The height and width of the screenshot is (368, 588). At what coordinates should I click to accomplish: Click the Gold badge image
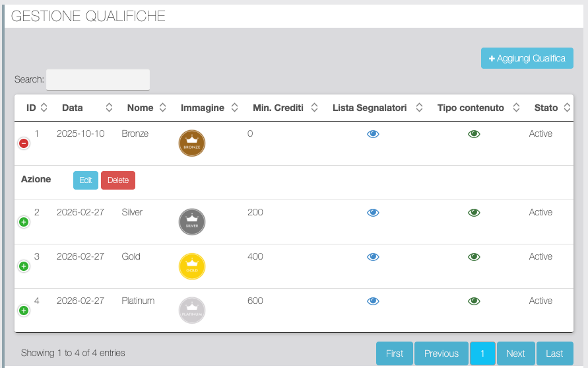192,266
